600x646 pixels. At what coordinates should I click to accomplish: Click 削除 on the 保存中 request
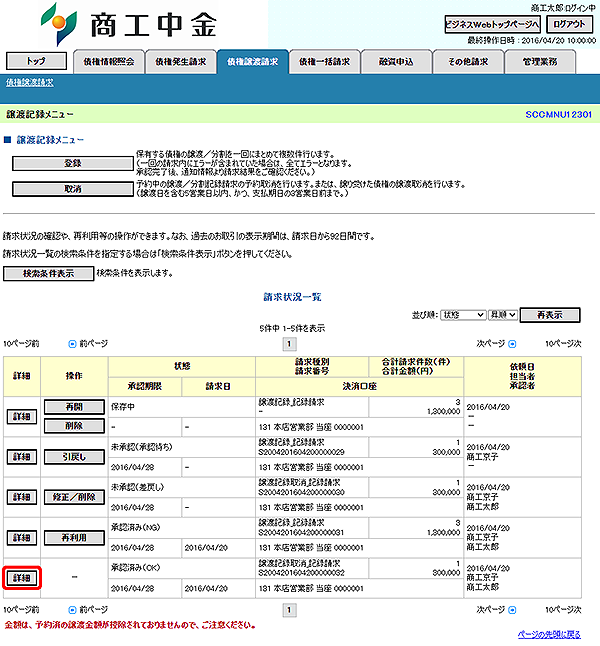click(x=74, y=426)
